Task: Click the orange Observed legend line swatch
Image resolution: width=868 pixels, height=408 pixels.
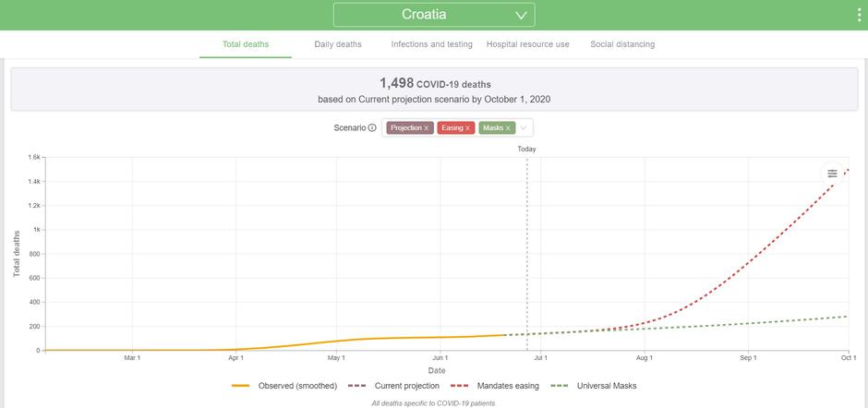Action: click(x=241, y=385)
